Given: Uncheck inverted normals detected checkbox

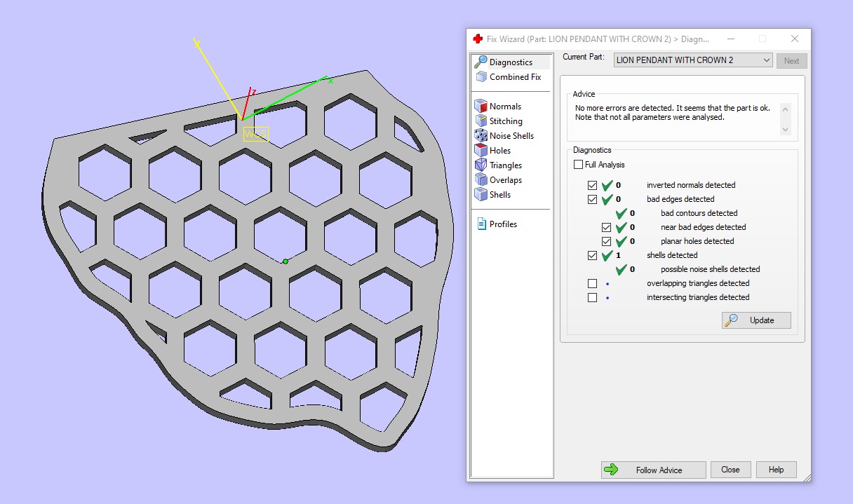Looking at the screenshot, I should pyautogui.click(x=592, y=186).
